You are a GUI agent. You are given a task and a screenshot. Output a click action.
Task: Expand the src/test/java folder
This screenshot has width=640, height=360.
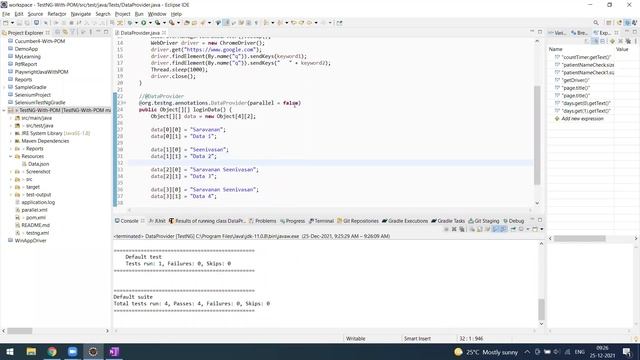(11, 126)
